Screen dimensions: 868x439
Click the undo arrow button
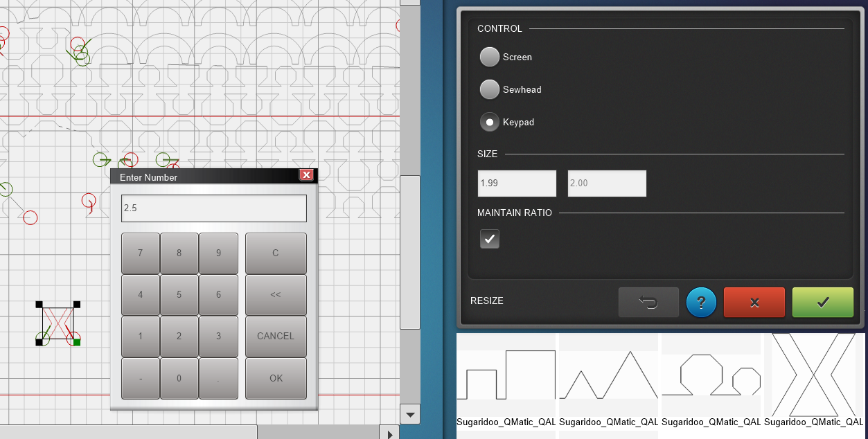click(648, 303)
